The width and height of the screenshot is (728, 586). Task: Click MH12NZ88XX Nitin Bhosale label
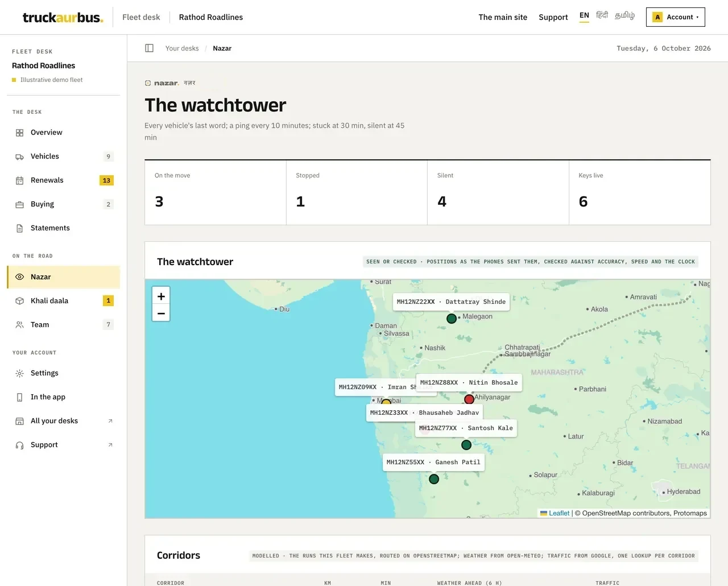469,382
